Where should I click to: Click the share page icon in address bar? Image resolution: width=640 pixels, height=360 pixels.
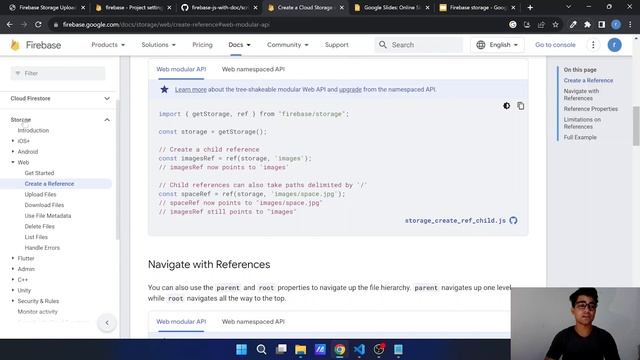(x=541, y=24)
